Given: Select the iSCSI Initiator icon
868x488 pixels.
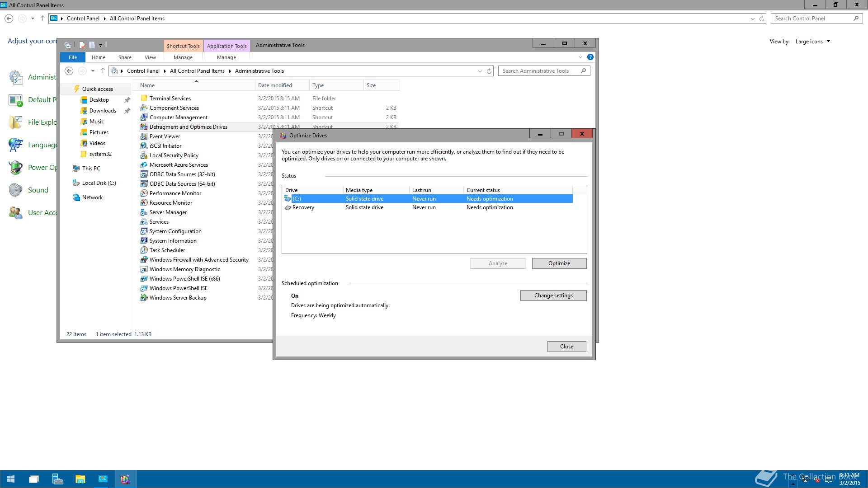Looking at the screenshot, I should click(x=144, y=145).
